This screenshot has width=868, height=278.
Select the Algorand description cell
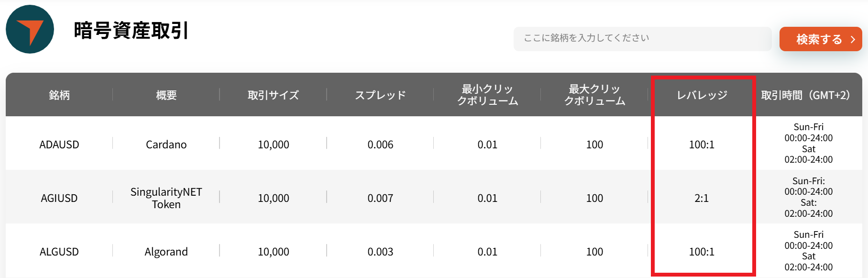pyautogui.click(x=166, y=252)
